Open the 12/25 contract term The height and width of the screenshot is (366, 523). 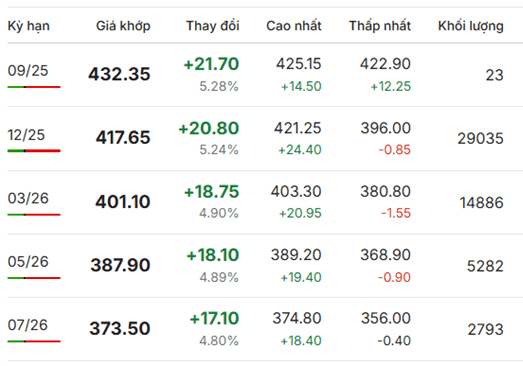pos(26,135)
